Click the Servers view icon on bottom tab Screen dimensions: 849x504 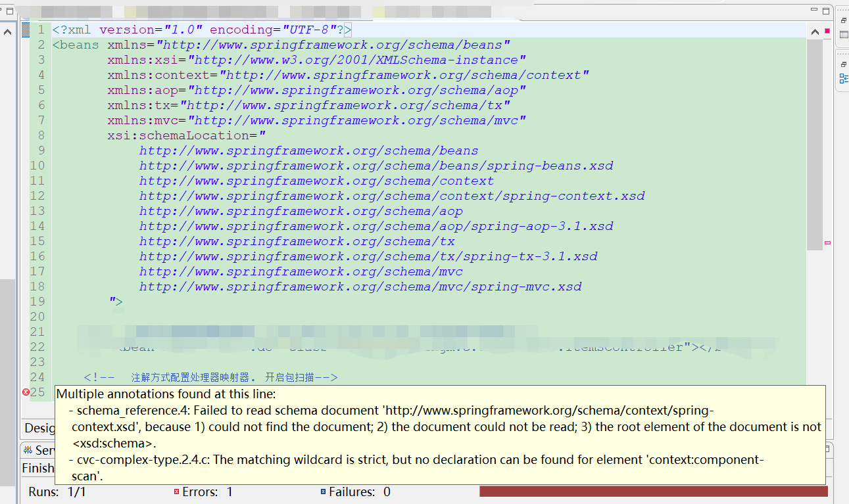tap(27, 449)
